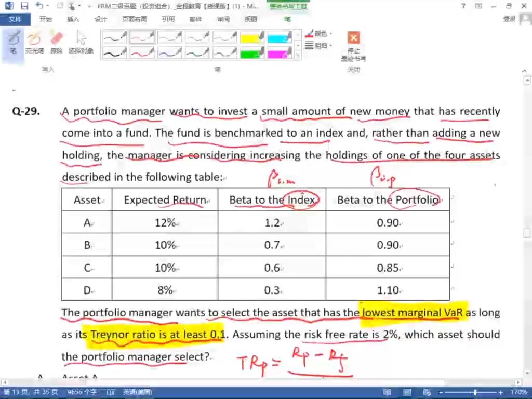Pick the third pen style in the top row
The height and width of the screenshot is (399, 532).
click(170, 37)
